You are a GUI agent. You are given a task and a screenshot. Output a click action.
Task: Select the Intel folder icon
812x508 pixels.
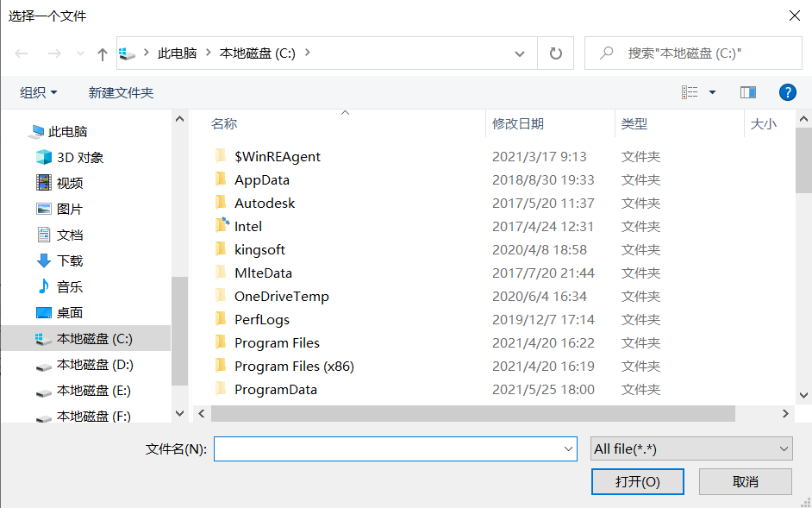pyautogui.click(x=222, y=225)
